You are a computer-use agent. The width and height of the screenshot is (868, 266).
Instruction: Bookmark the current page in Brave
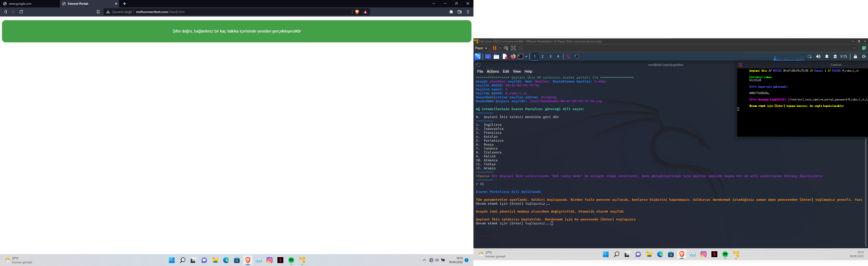tap(98, 12)
